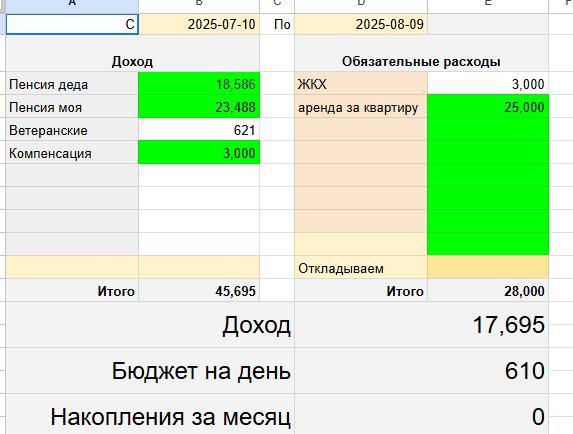Image resolution: width=573 pixels, height=434 pixels.
Task: Select the expenses total 28,000
Action: point(488,291)
